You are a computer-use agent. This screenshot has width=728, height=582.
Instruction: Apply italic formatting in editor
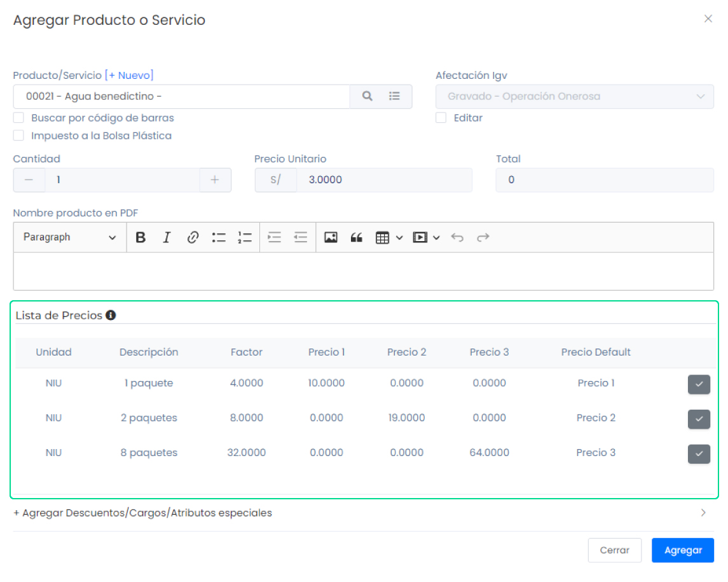pos(167,237)
